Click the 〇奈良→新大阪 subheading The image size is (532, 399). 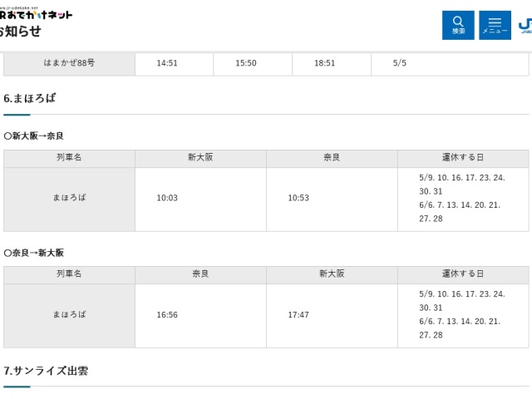34,252
